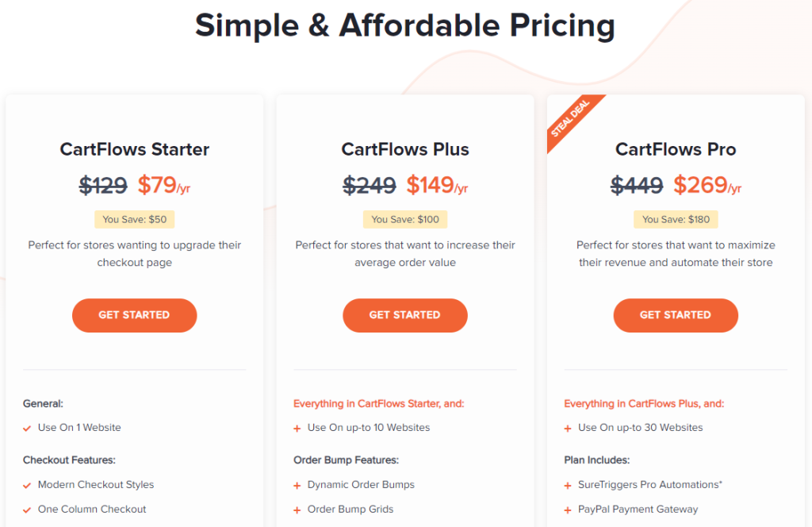Screen dimensions: 812x527
Task: Click plus icon next to Order Bump Grids
Action: [x=297, y=510]
